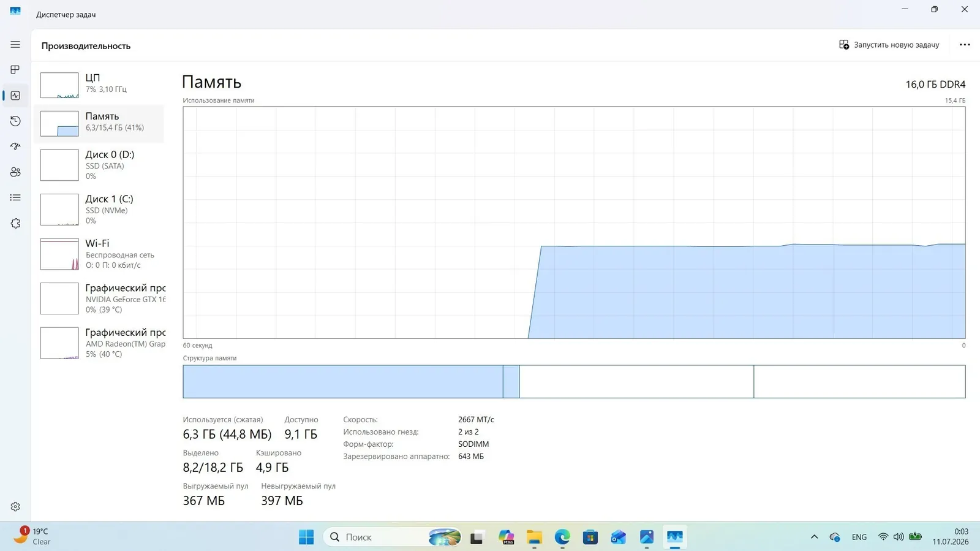
Task: Open the hamburger navigation menu
Action: (15, 45)
